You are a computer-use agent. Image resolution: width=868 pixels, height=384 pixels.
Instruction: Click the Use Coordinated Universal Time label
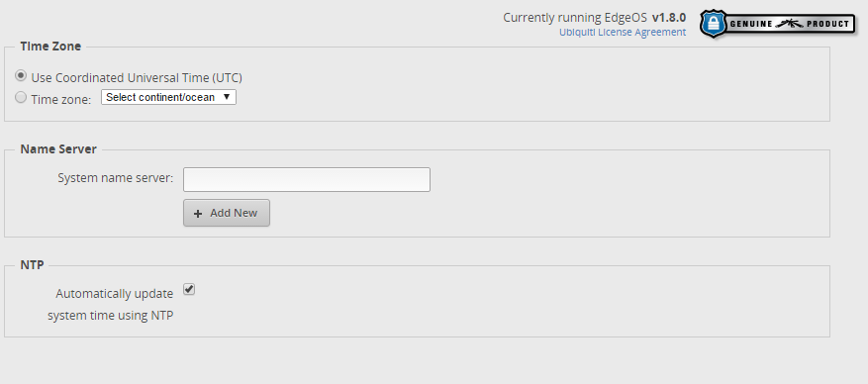click(137, 77)
